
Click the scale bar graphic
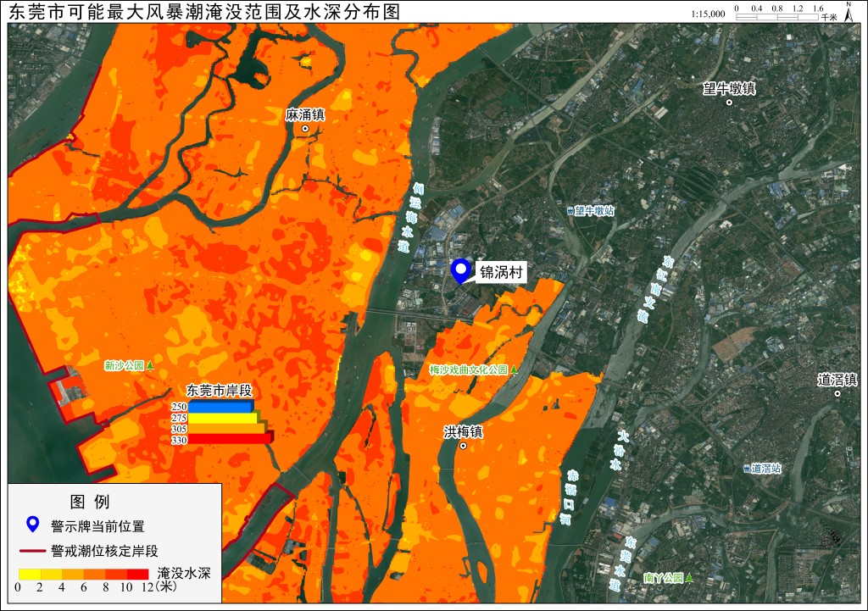point(777,17)
